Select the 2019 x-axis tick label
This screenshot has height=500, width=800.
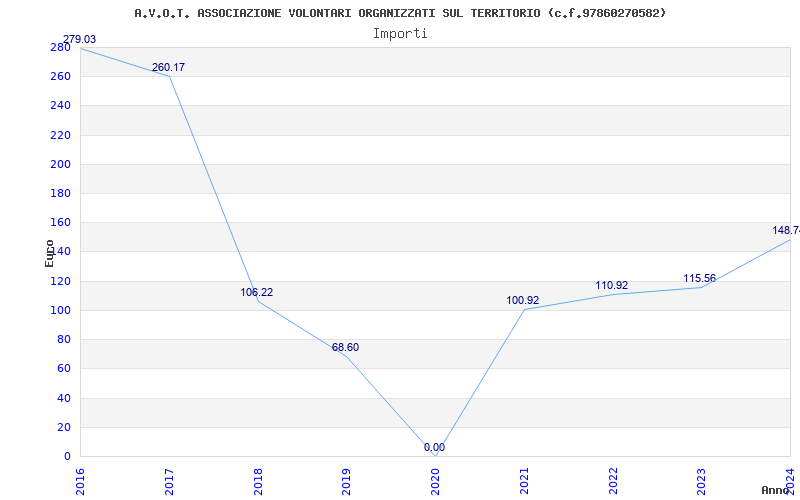point(346,482)
